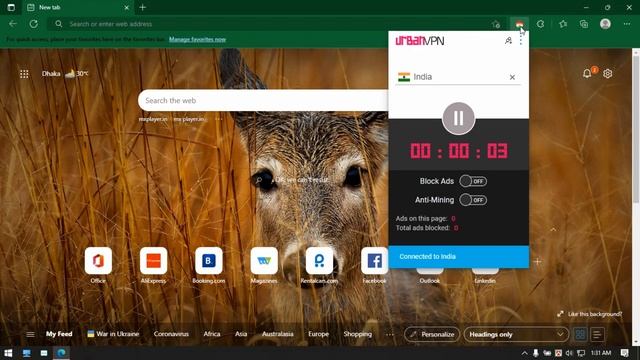Screen dimensions: 640x360
Task: Open the Collections icon
Action: click(584, 24)
